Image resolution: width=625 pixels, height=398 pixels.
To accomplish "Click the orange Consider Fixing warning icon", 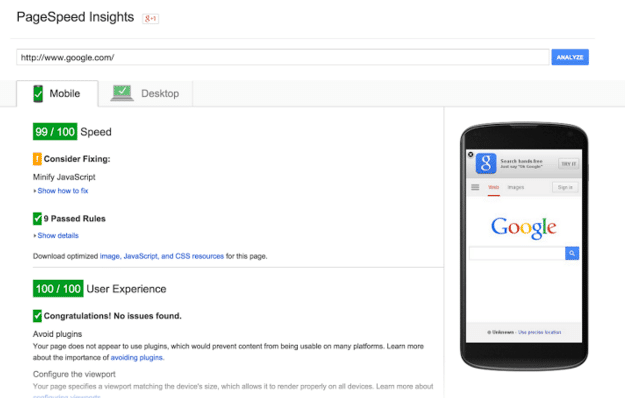I will [37, 159].
